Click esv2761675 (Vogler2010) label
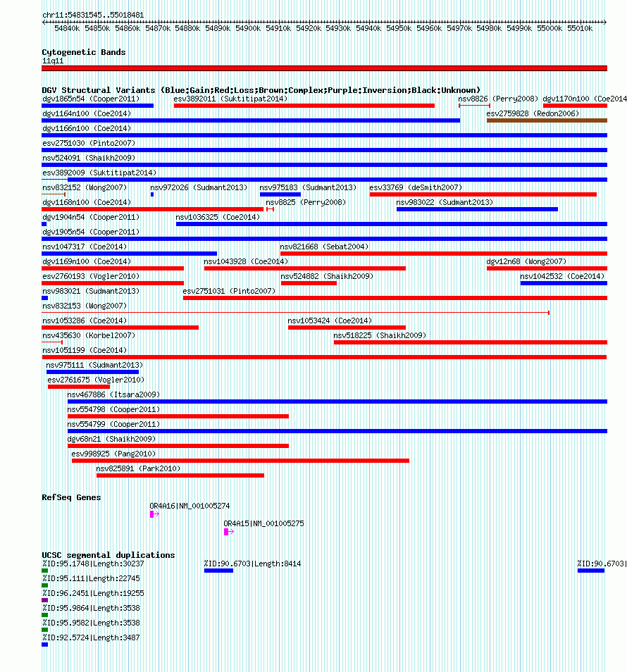 (96, 380)
